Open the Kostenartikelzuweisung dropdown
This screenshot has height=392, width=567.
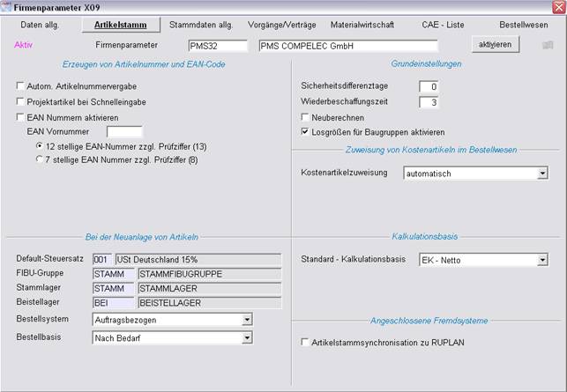point(542,174)
